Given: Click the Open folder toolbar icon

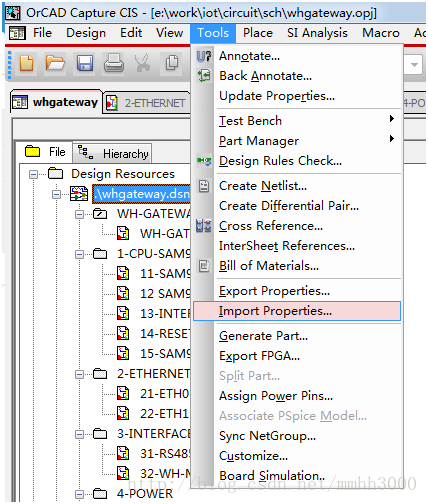Looking at the screenshot, I should 55,63.
